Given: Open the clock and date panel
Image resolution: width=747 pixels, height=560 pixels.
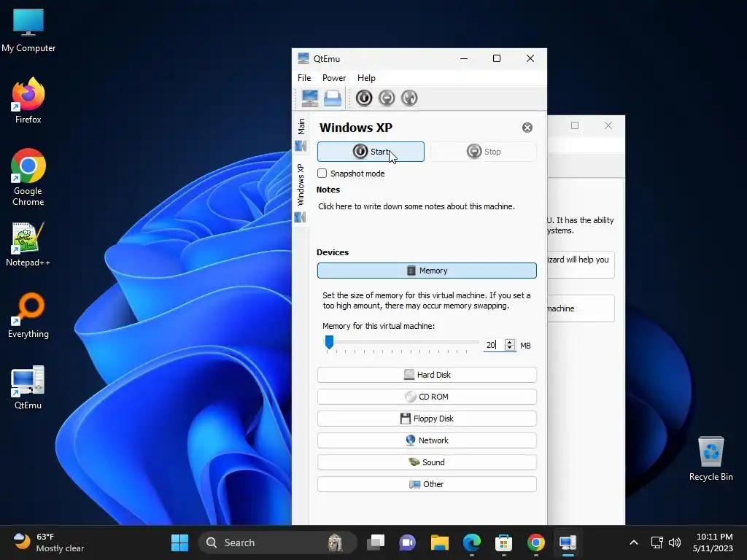Looking at the screenshot, I should (x=713, y=542).
